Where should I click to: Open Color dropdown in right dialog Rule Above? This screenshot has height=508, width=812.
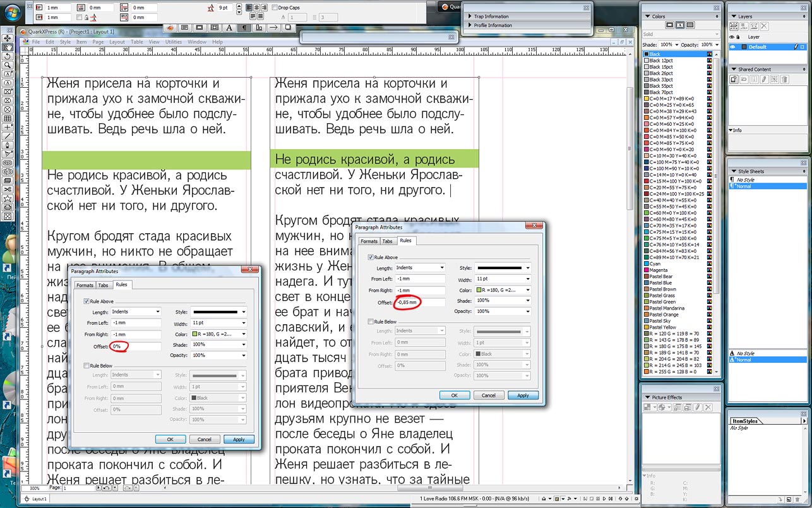(502, 290)
